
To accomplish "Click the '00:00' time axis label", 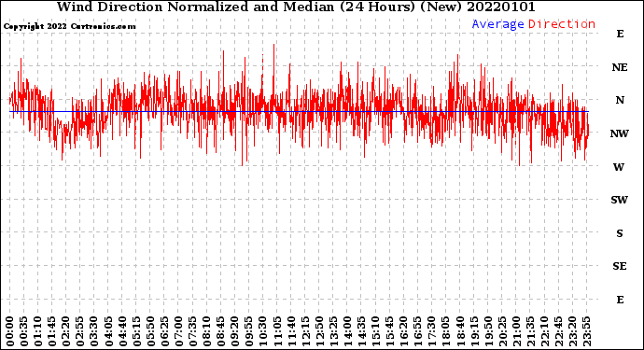I will tap(10, 331).
